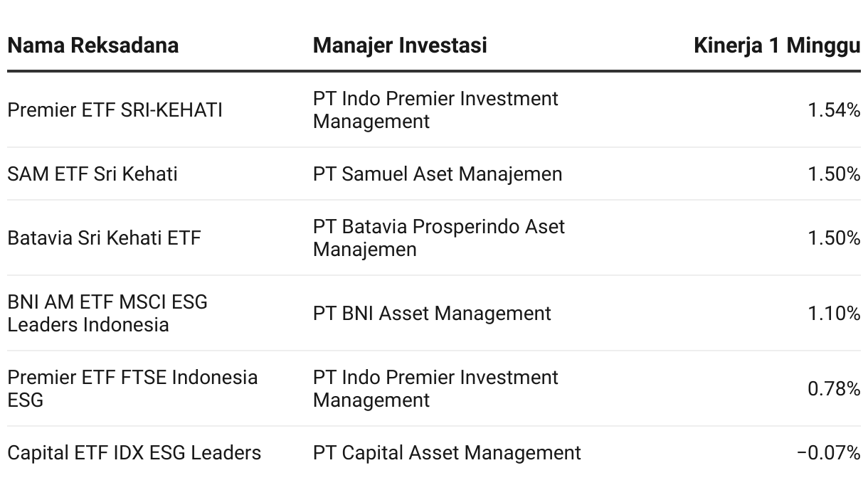This screenshot has width=868, height=485.
Task: Click the 0.78% performance value
Action: pyautogui.click(x=834, y=389)
